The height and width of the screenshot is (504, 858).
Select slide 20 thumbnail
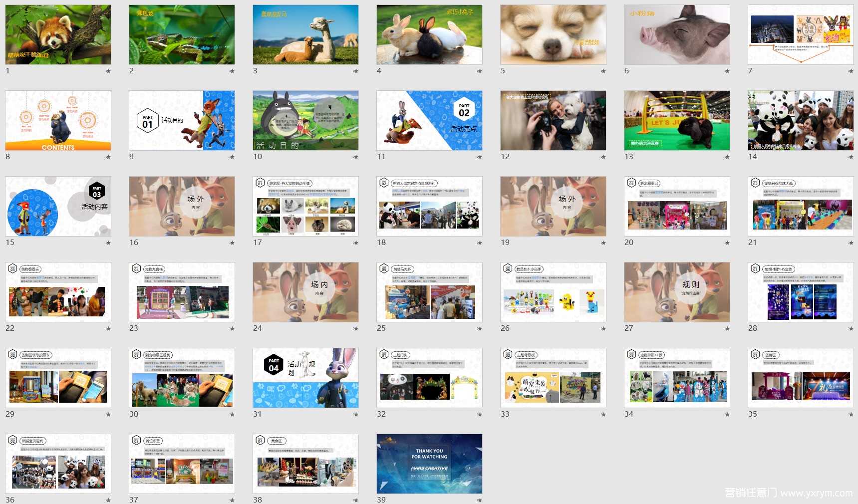[x=677, y=206]
